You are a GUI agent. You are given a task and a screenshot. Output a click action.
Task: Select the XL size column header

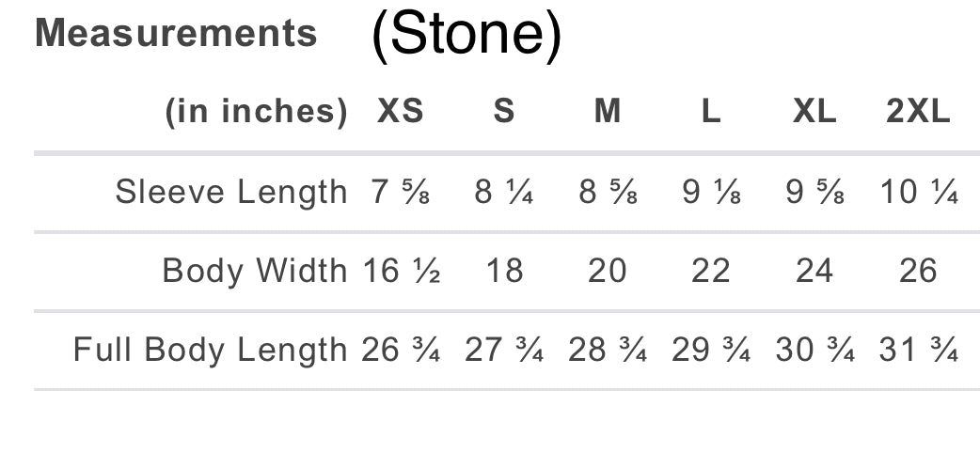814,112
